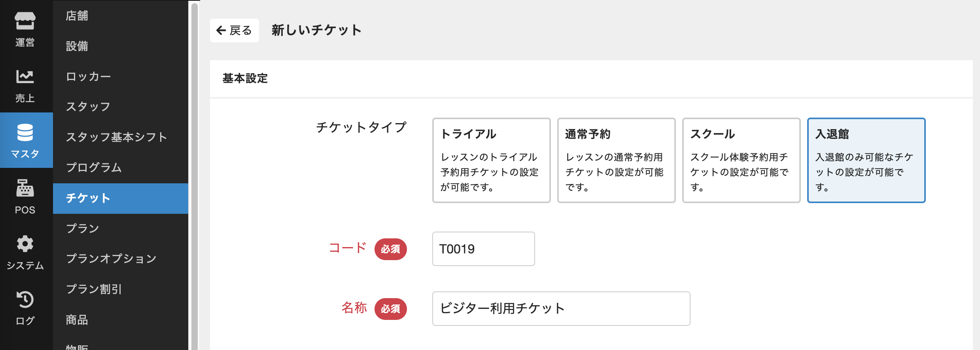Click the 名称 text field
980x350 pixels.
pos(561,308)
